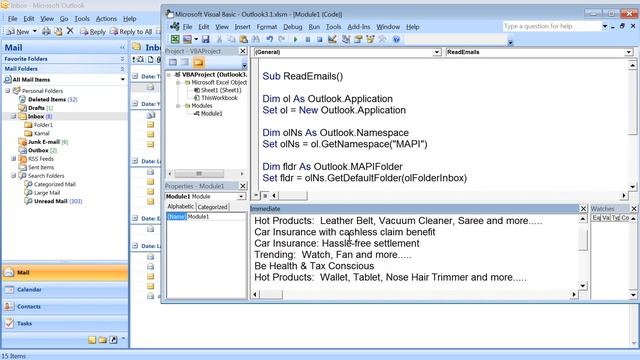Select Module1 in project tree
This screenshot has height=360, width=640.
click(x=211, y=113)
